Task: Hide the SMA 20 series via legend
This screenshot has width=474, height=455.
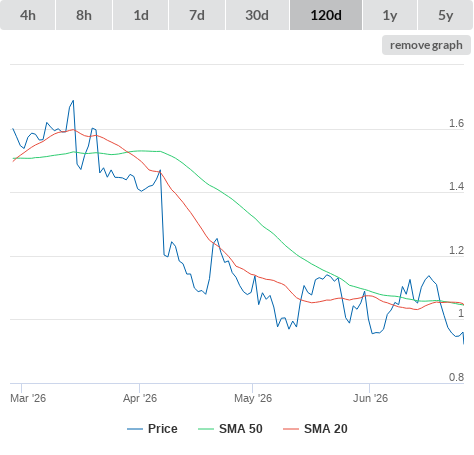Action: coord(326,429)
